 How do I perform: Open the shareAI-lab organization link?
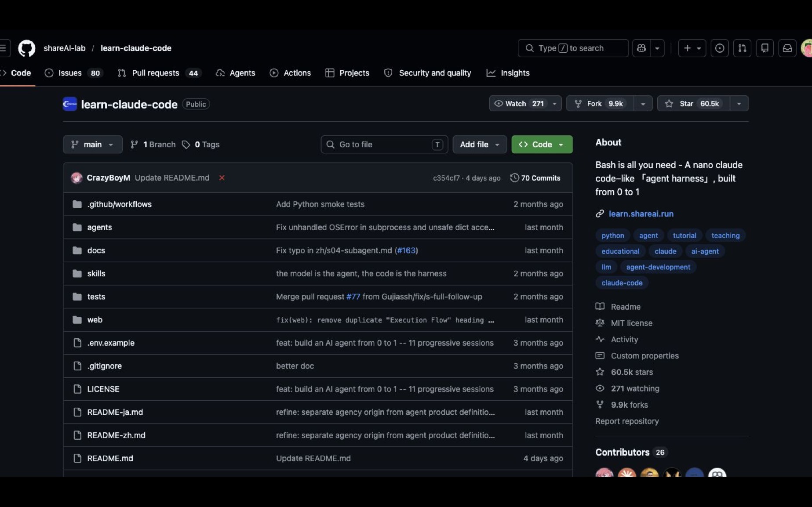(65, 48)
